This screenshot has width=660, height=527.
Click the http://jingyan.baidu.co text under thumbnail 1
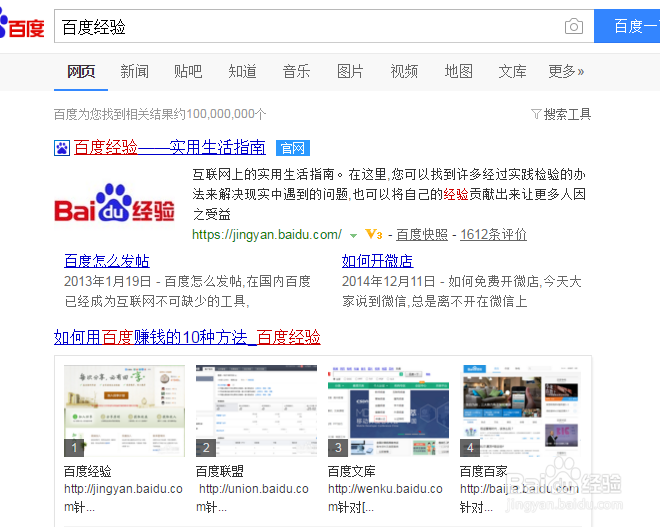pyautogui.click(x=123, y=489)
